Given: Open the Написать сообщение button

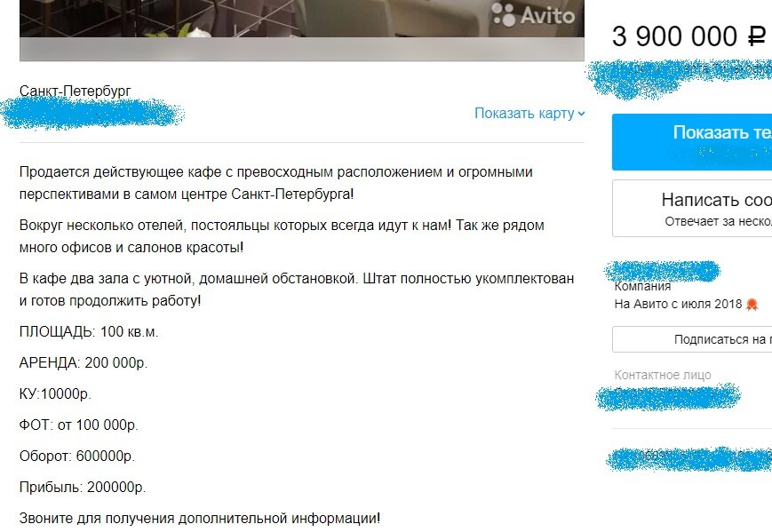Looking at the screenshot, I should [692, 208].
